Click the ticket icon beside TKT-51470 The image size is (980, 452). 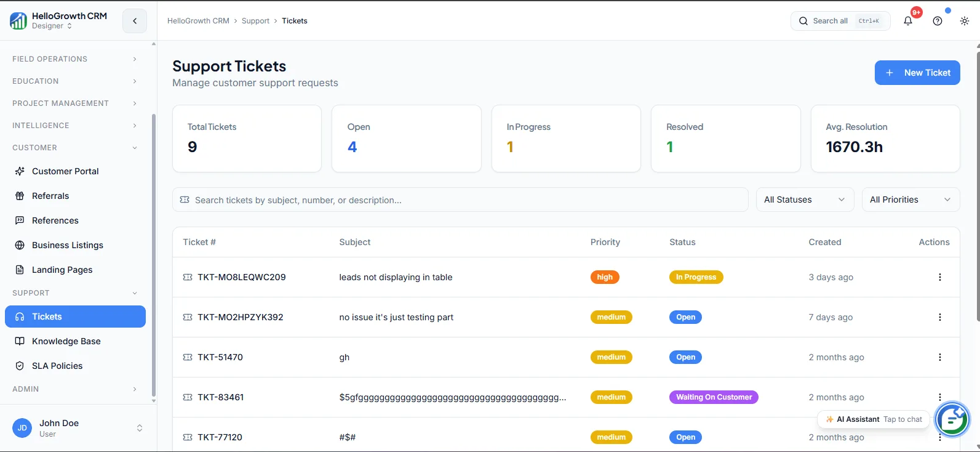(188, 357)
